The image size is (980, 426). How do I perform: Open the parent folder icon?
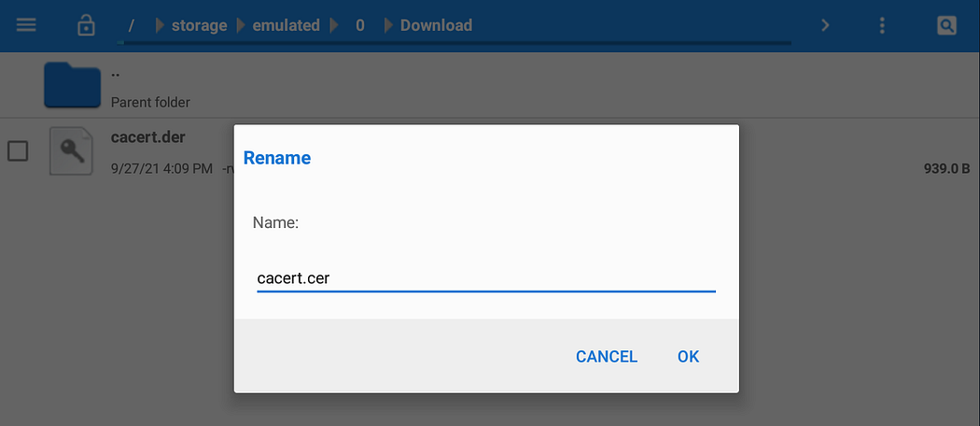72,86
